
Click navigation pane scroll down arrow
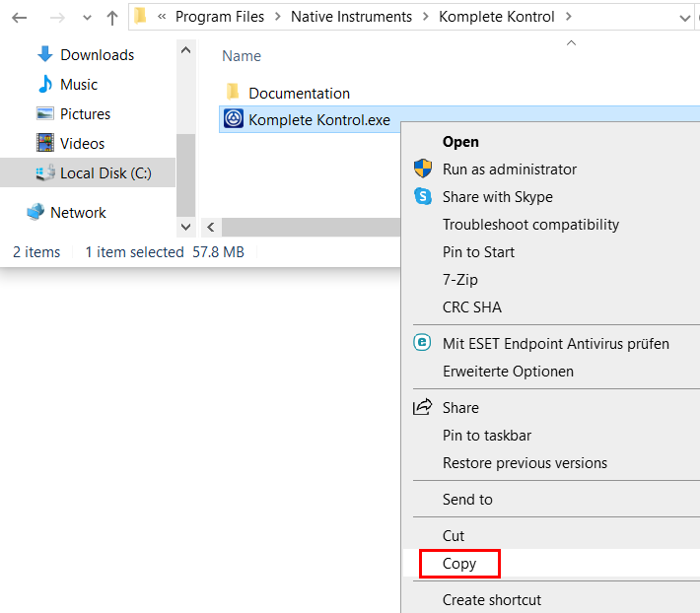[x=186, y=227]
